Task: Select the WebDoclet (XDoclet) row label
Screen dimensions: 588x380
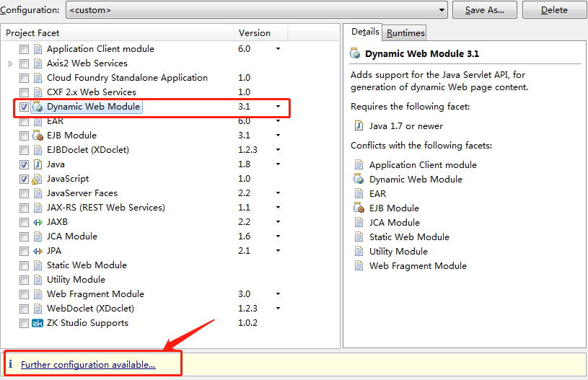Action: pos(90,309)
